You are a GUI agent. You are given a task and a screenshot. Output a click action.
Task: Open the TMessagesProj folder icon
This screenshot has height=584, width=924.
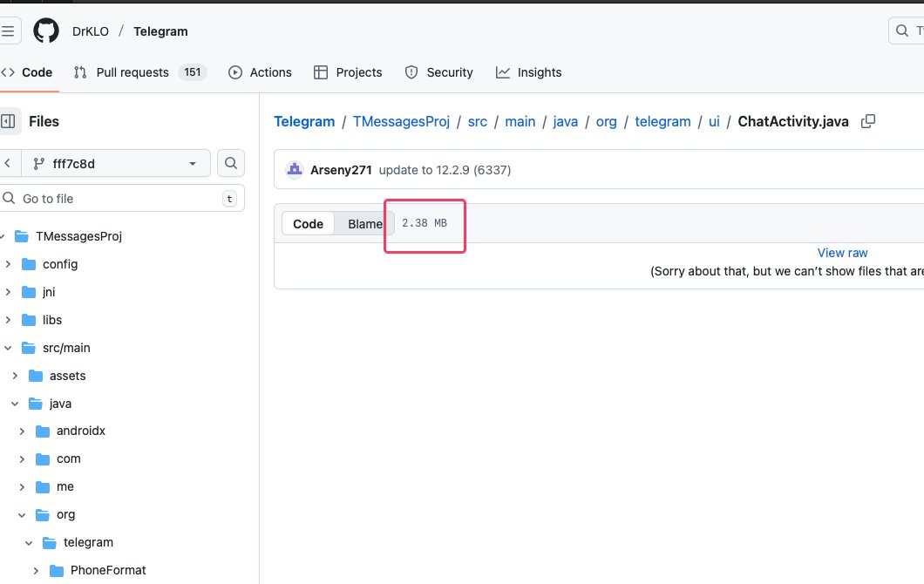click(22, 236)
